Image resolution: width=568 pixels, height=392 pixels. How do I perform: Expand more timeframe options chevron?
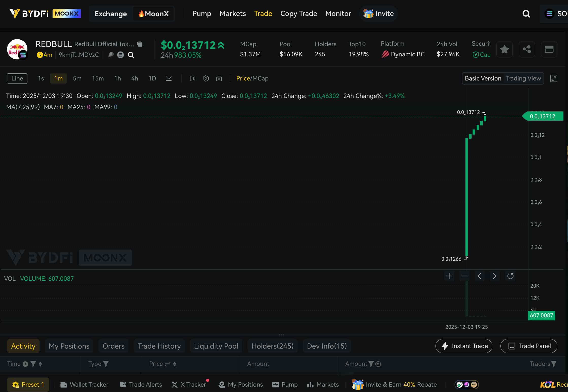point(169,78)
